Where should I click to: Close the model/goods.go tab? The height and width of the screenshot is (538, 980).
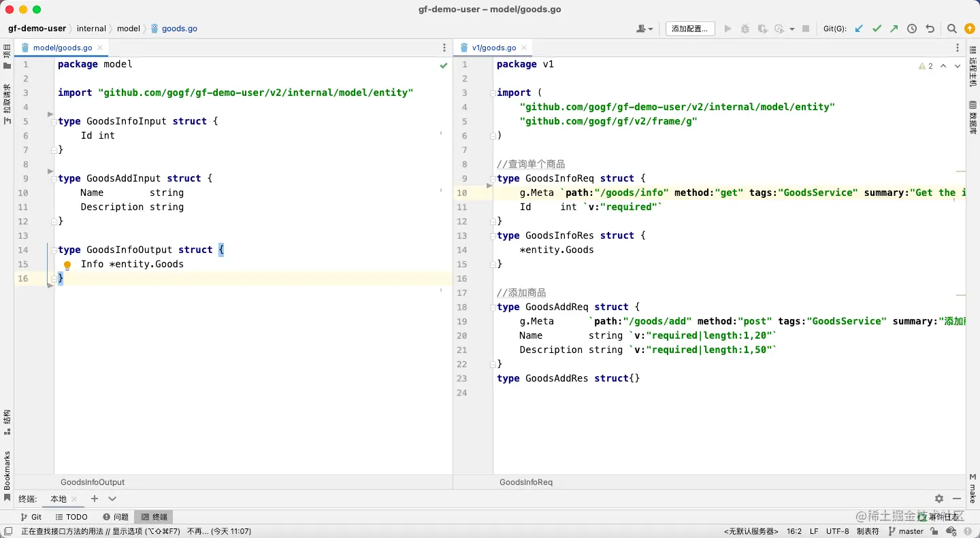click(100, 48)
